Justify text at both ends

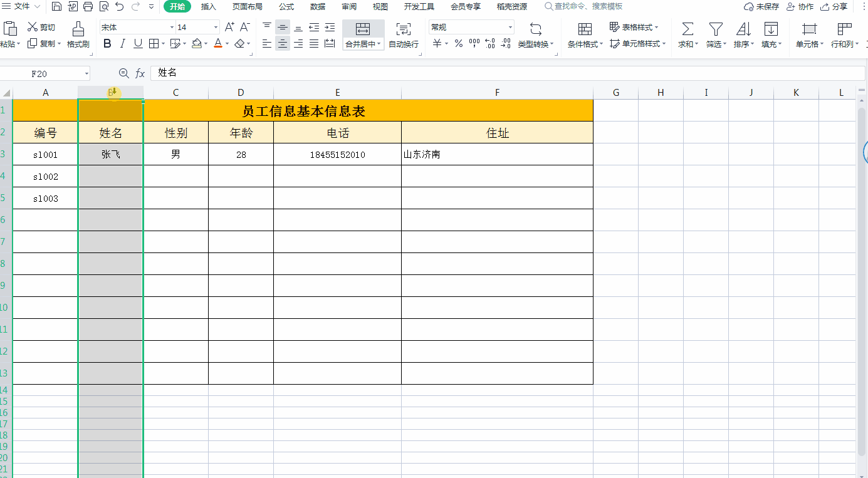tap(314, 44)
